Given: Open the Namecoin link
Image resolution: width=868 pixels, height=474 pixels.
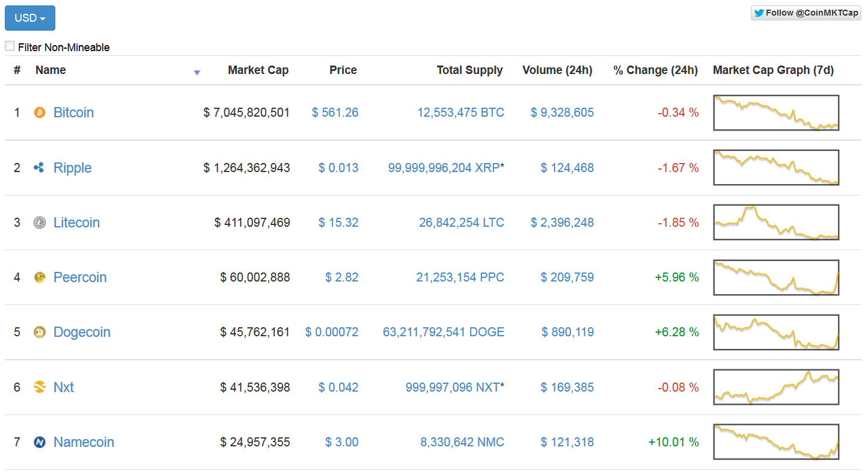Looking at the screenshot, I should [84, 442].
